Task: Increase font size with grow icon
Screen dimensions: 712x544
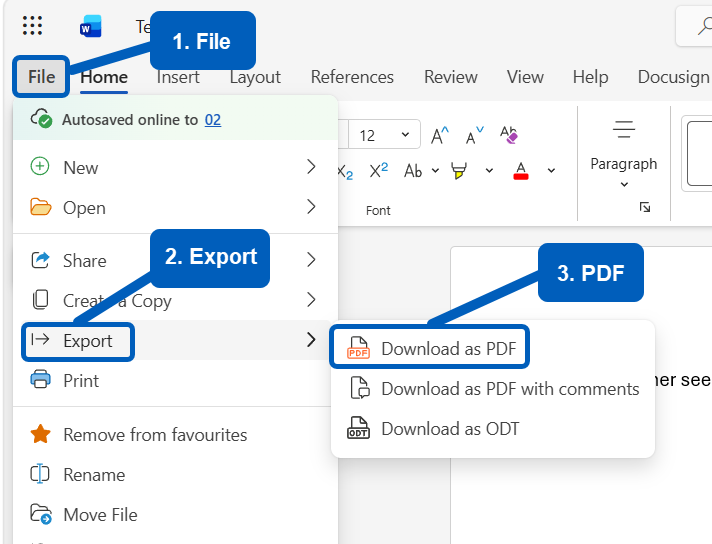Action: pyautogui.click(x=440, y=135)
